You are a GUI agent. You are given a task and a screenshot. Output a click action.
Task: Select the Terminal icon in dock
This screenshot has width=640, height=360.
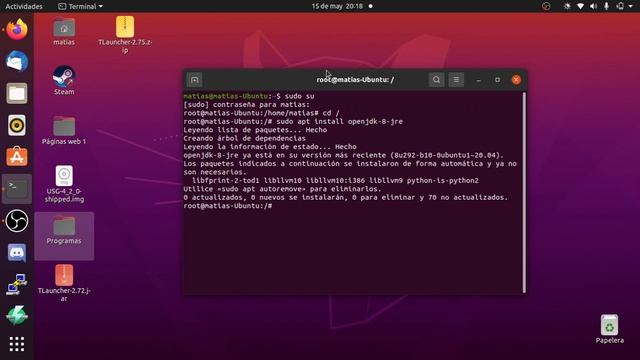point(17,189)
